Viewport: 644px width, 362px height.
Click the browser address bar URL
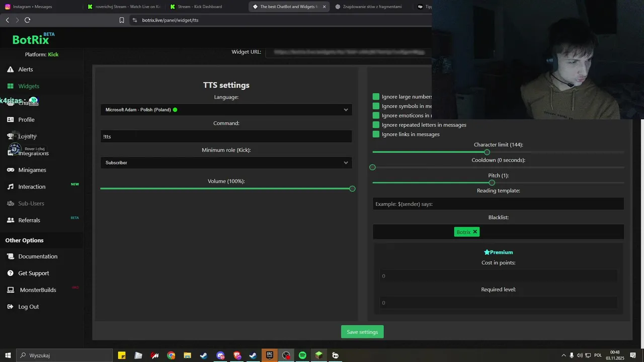170,20
